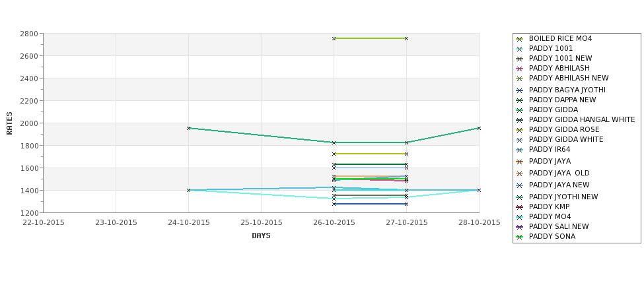Click the PADDY DAPPA NEW legend marker
The image size is (644, 283).
click(x=520, y=100)
